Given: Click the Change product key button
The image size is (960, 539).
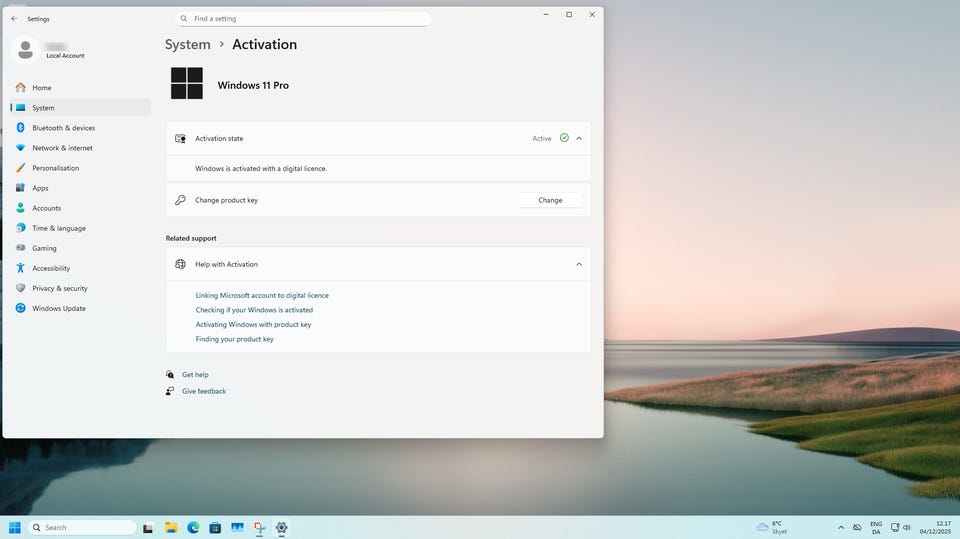Looking at the screenshot, I should point(550,200).
